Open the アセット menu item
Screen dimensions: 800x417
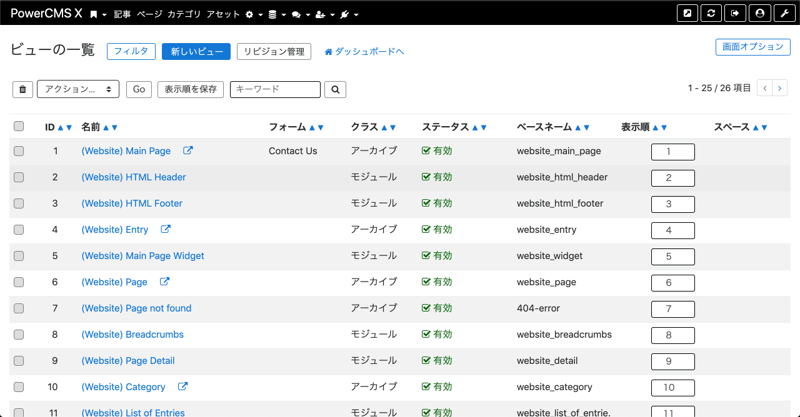pyautogui.click(x=223, y=15)
